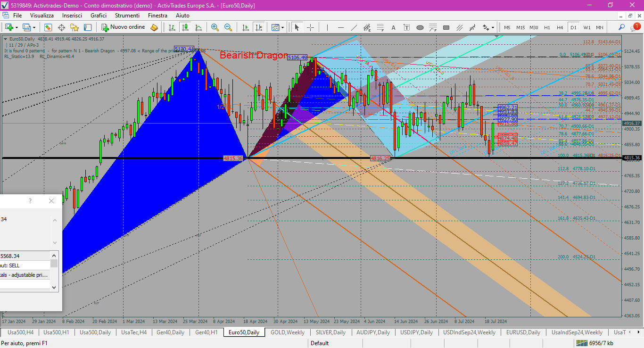
Task: Expand the Profiles dropdown arrow
Action: click(34, 27)
